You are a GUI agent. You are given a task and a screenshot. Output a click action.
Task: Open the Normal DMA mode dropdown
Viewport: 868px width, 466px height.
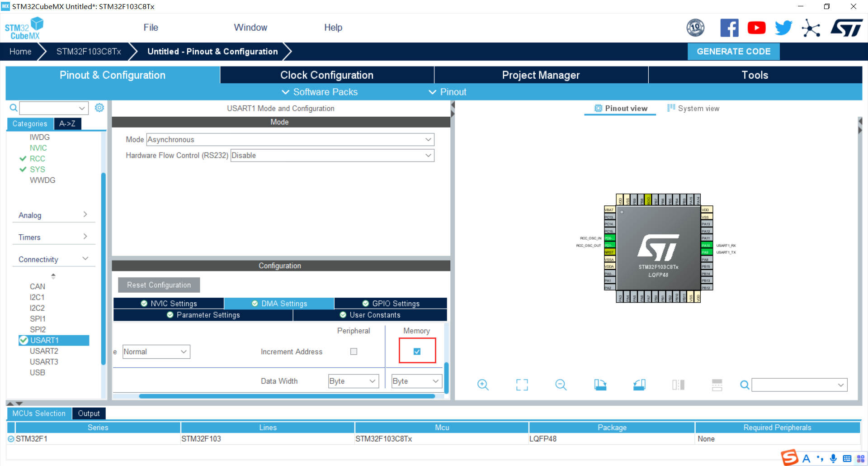tap(156, 352)
